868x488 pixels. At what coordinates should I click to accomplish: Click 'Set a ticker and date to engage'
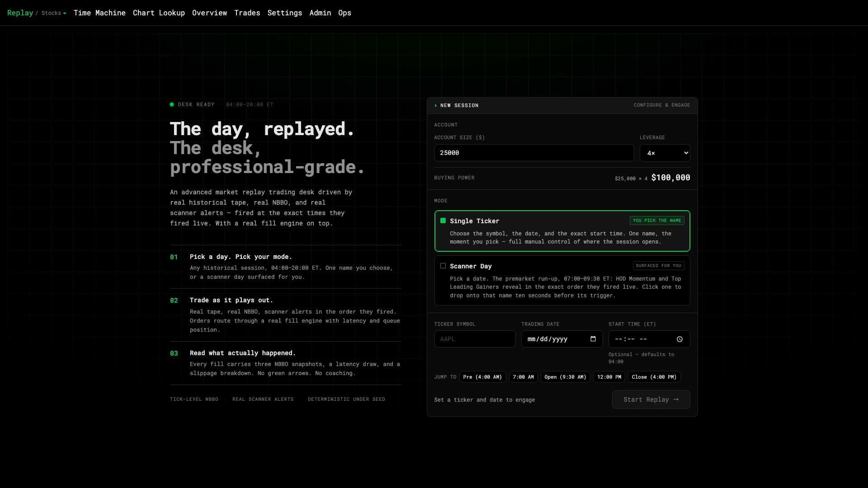pos(485,400)
